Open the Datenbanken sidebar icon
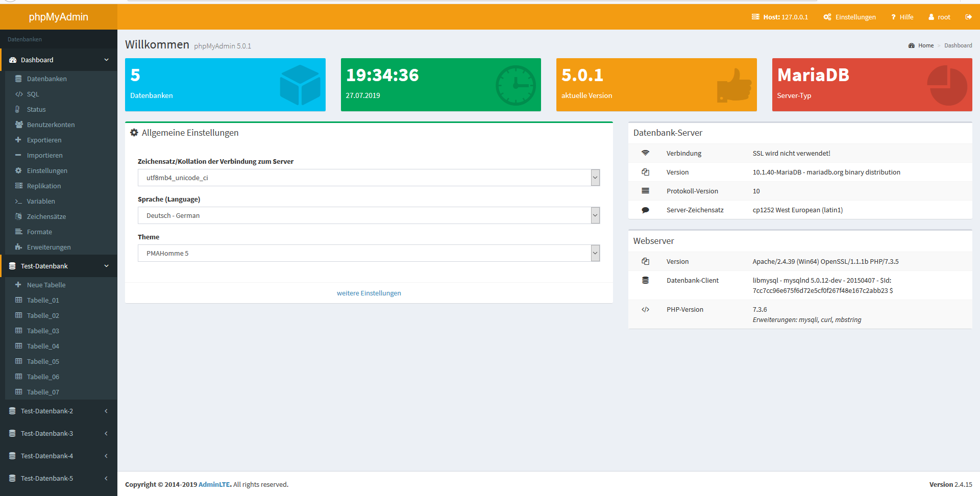Screen dimensions: 980x496 (x=18, y=79)
